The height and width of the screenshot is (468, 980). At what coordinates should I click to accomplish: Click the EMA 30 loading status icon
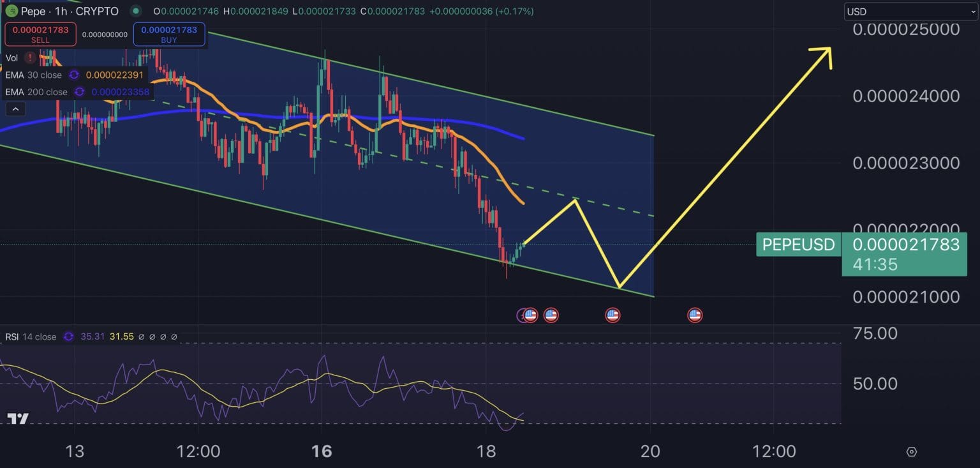(x=74, y=75)
